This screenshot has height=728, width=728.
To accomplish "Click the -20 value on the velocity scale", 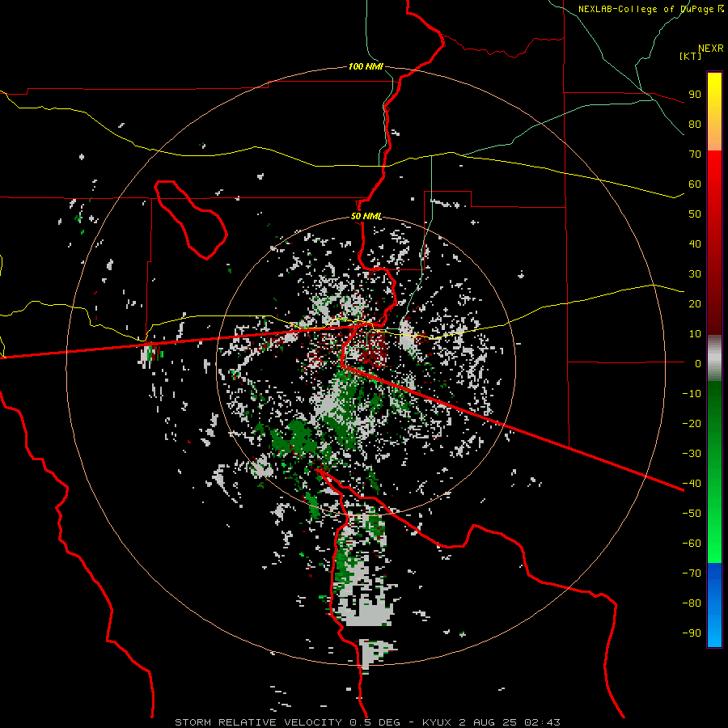I will [692, 423].
